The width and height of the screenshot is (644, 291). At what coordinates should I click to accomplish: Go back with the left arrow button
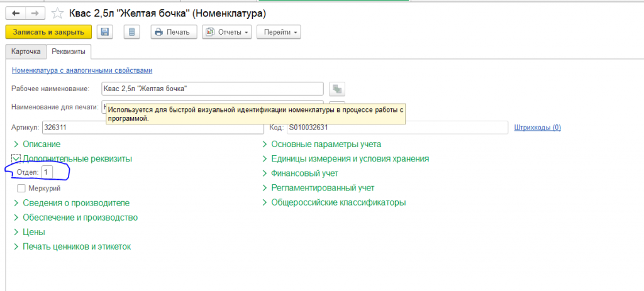(x=16, y=14)
